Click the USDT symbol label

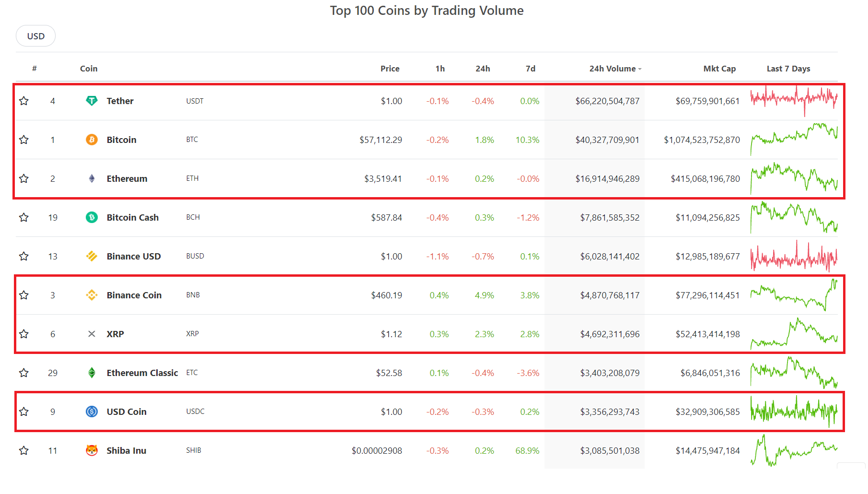[194, 101]
